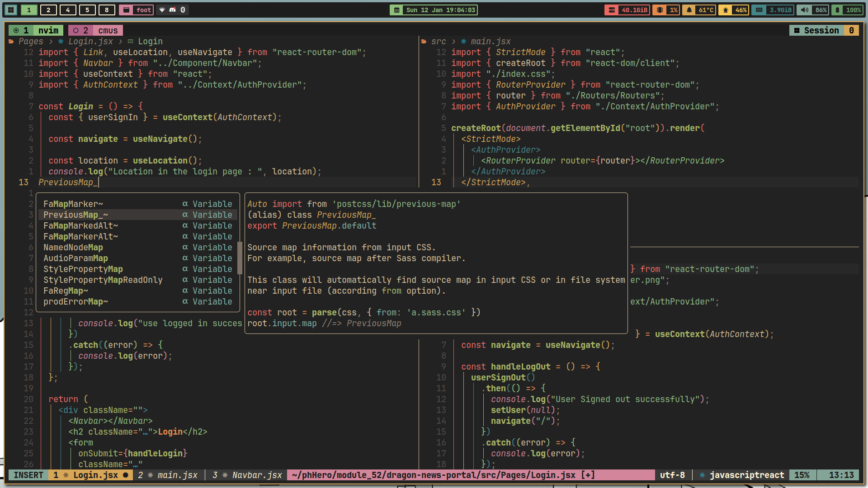Switch to workspace 2
This screenshot has height=488, width=868.
click(x=48, y=10)
